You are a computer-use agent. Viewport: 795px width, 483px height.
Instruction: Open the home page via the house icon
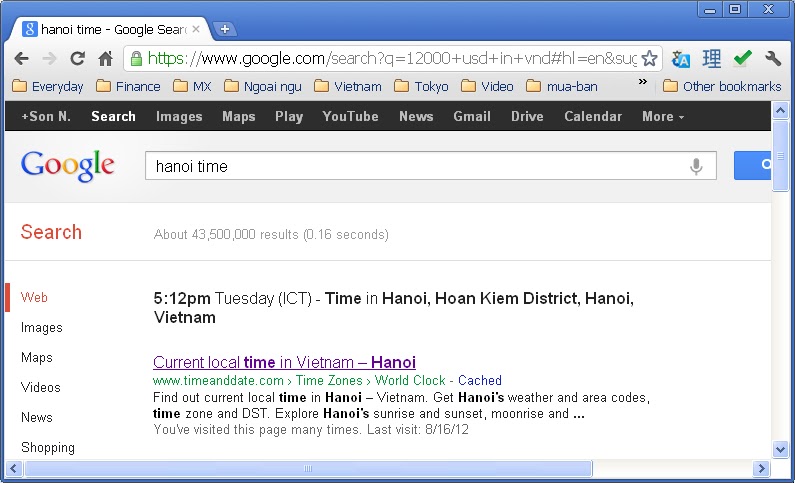click(x=105, y=58)
